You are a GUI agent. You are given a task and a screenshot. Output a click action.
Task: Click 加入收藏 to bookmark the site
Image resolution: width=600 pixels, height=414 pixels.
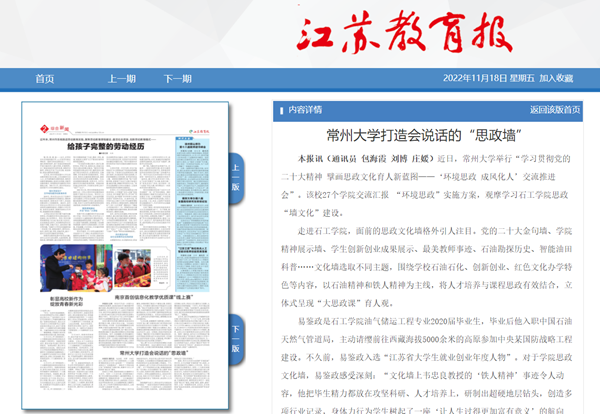556,78
